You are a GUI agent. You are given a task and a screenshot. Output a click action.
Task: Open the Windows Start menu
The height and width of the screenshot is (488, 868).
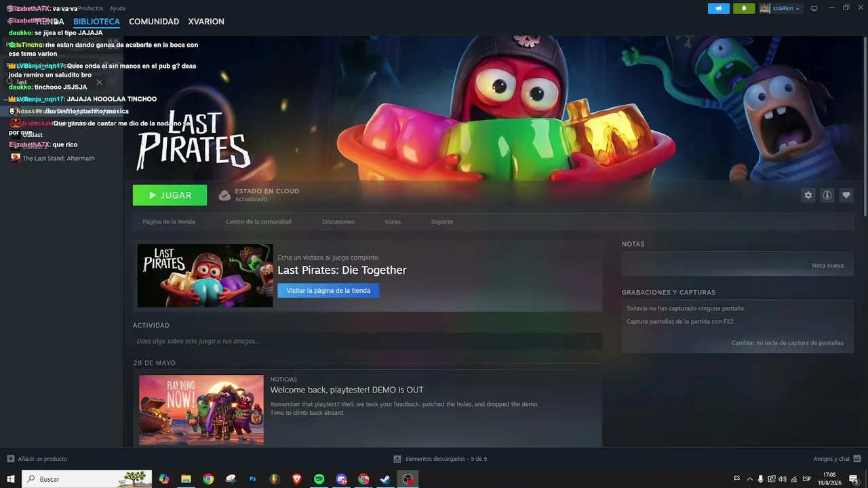pos(11,479)
